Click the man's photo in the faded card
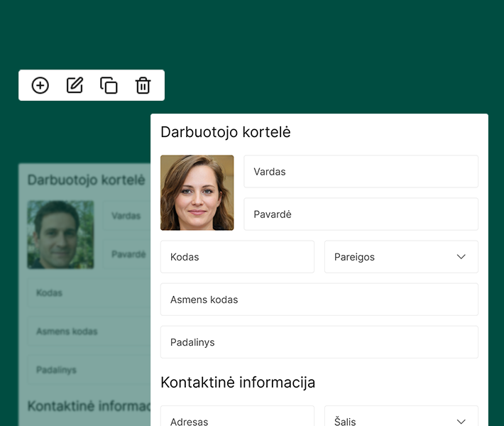Viewport: 504px width, 426px height. coord(60,234)
